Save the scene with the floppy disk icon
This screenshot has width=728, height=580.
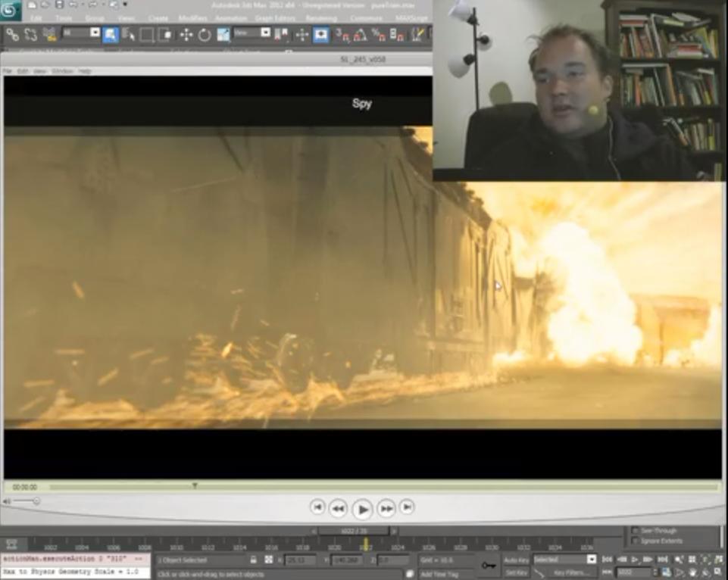click(x=59, y=5)
